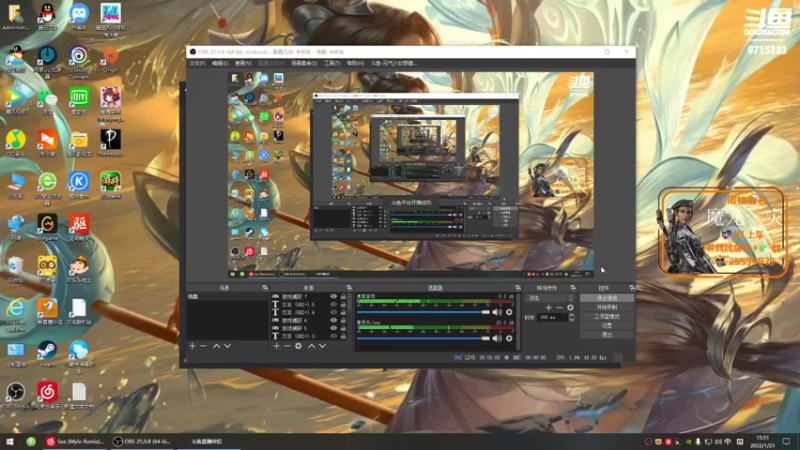Click 开始录制 start recording button
Image resolution: width=800 pixels, height=450 pixels.
click(x=607, y=307)
